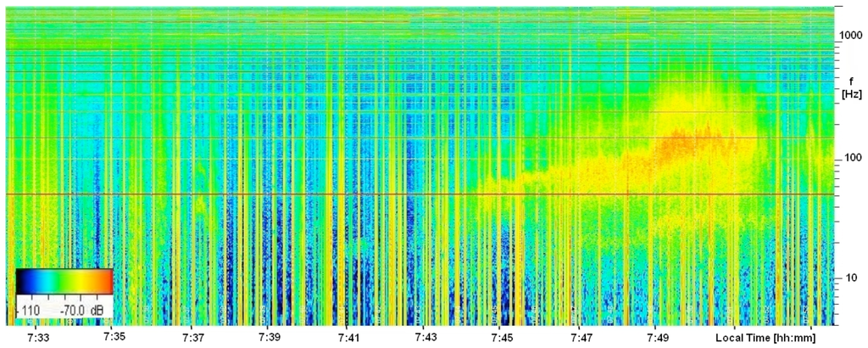
Task: Click the 1000 frequency axis label
Action: (x=851, y=36)
